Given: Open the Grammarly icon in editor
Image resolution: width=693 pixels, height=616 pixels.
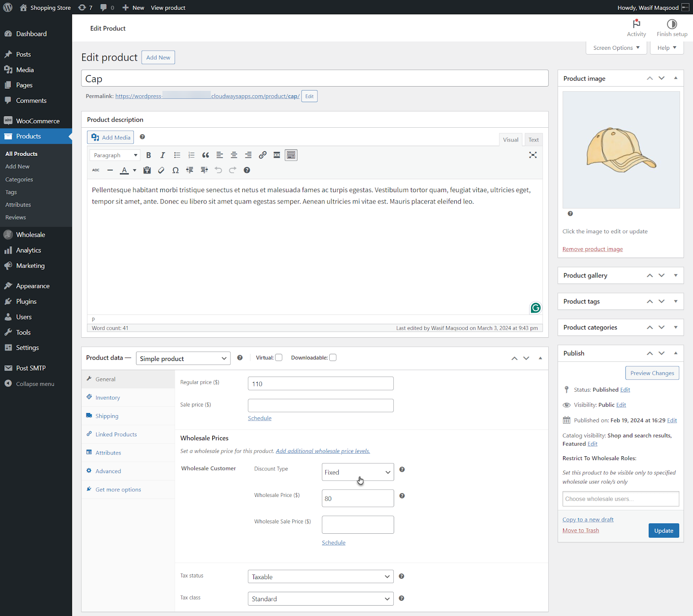Looking at the screenshot, I should point(536,308).
